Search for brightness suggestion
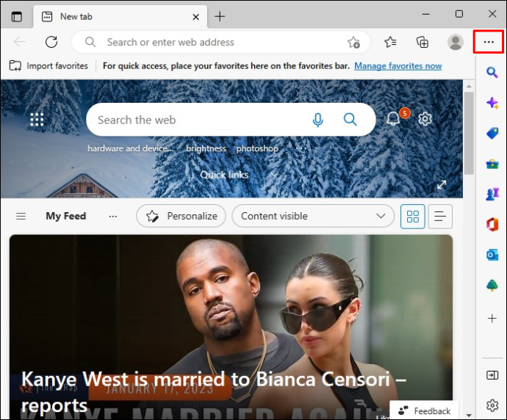Screen dimensions: 507x420 206,148
